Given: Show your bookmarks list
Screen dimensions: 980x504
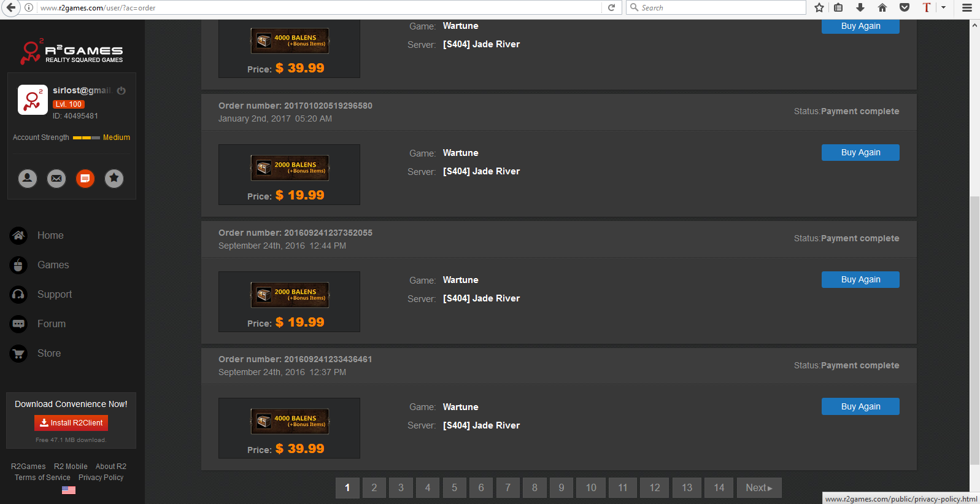Looking at the screenshot, I should tap(838, 8).
